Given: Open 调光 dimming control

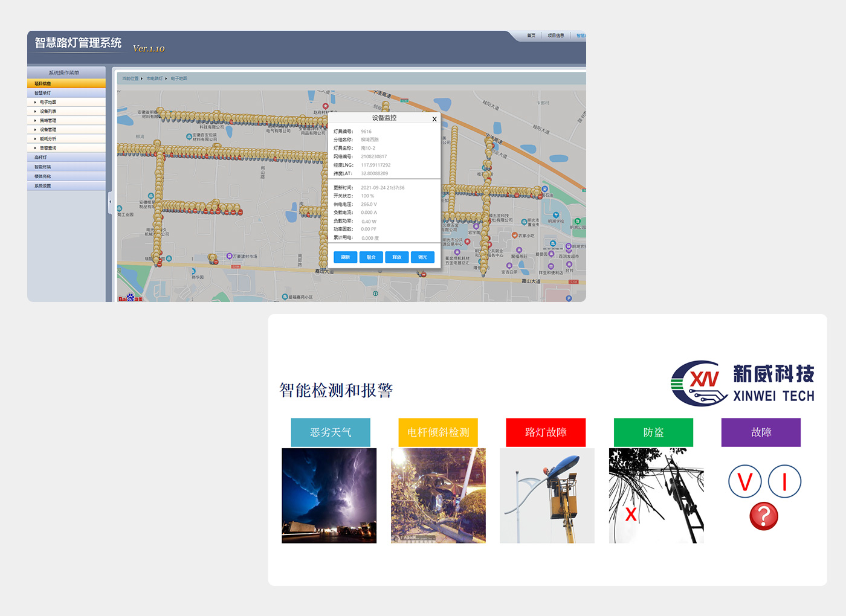Looking at the screenshot, I should click(422, 257).
